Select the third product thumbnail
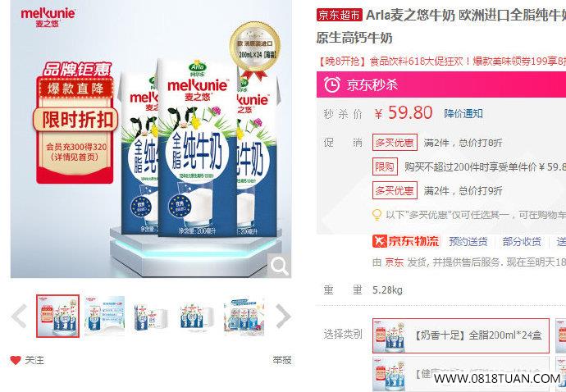The height and width of the screenshot is (392, 566). (x=151, y=317)
